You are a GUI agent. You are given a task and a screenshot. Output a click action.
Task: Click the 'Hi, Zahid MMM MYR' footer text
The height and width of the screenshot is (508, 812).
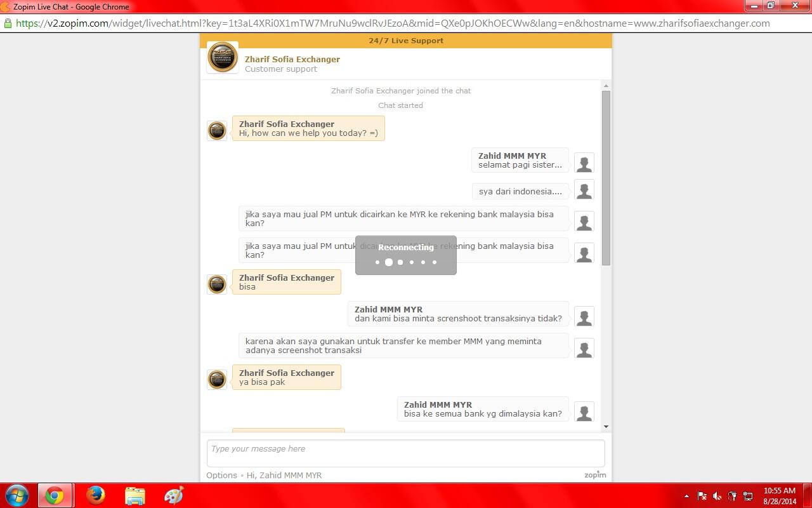pos(284,475)
